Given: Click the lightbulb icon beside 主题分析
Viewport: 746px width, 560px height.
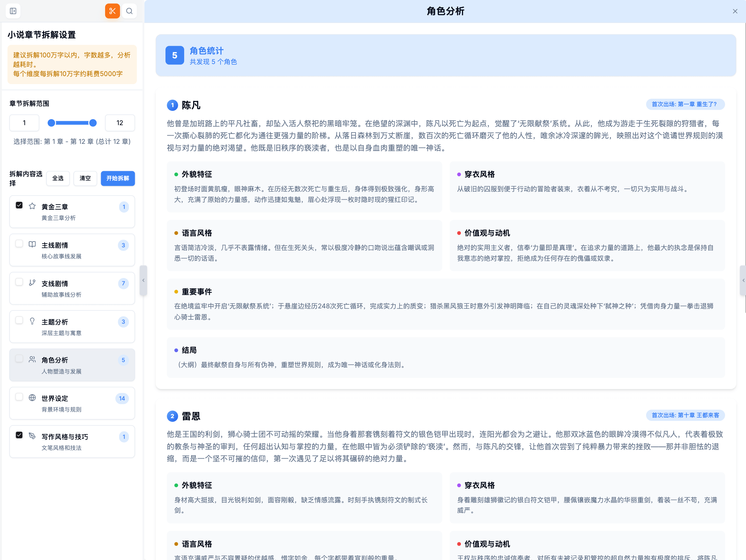Looking at the screenshot, I should (x=32, y=321).
